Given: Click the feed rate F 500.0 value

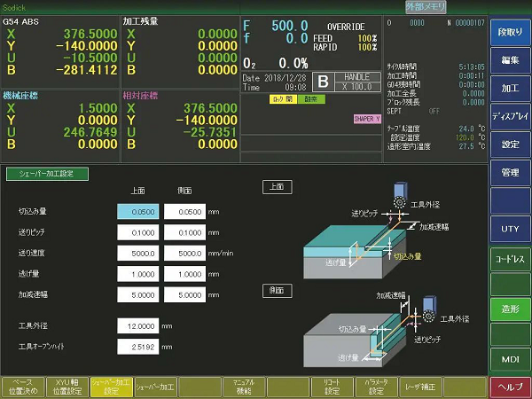Looking at the screenshot, I should [x=289, y=26].
